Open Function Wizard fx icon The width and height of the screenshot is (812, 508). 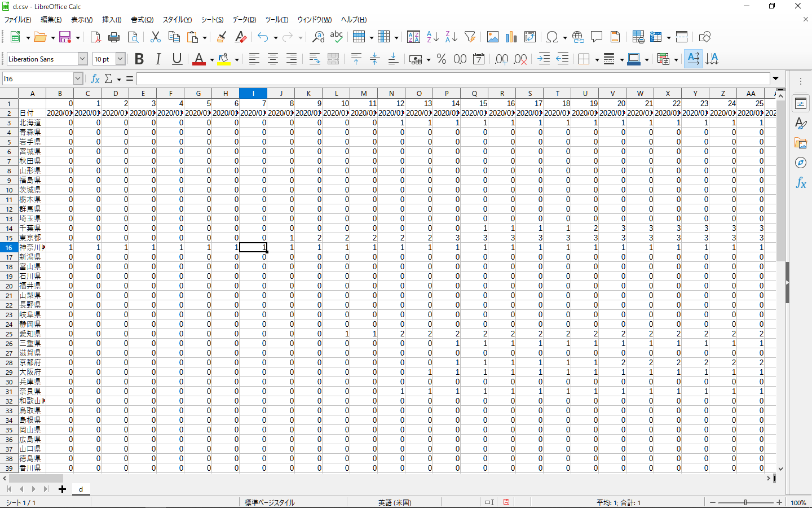[x=95, y=79]
